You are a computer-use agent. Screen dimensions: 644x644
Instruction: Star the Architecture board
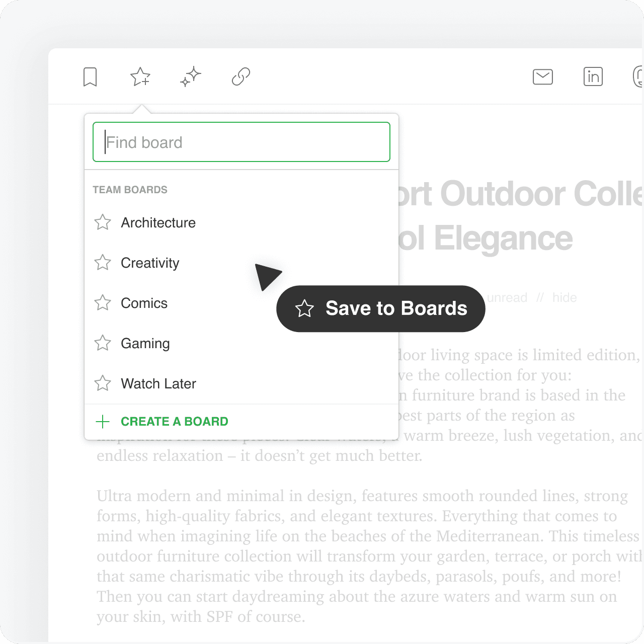coord(103,222)
